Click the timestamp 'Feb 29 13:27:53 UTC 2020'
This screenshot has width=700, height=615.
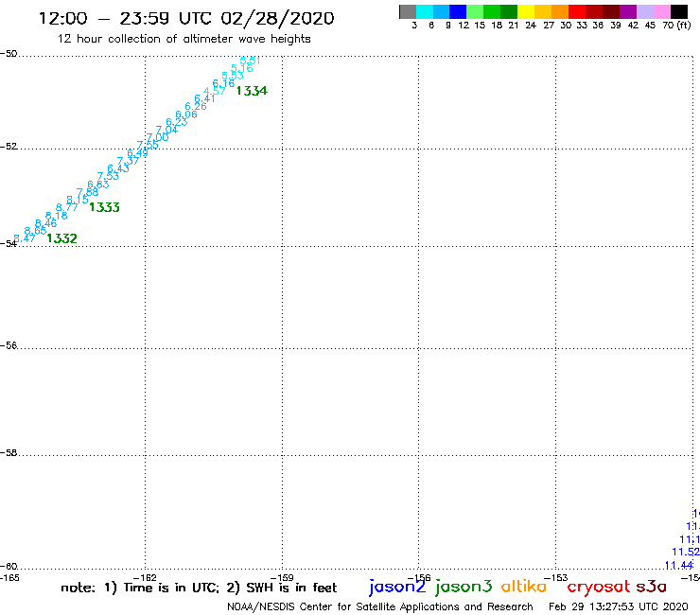[x=619, y=606]
